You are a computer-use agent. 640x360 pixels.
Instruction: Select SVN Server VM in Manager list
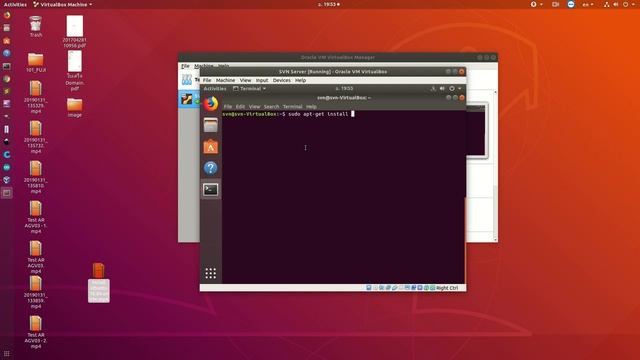189,99
